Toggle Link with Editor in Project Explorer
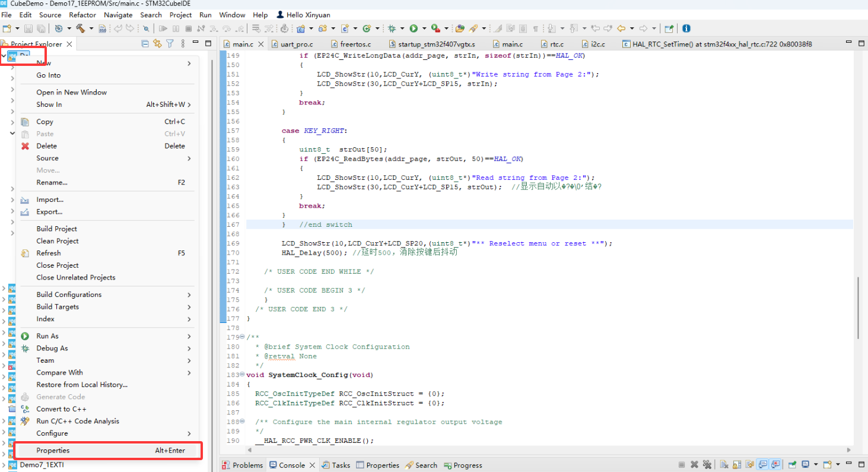Viewport: 868px width, 472px height. click(x=157, y=43)
